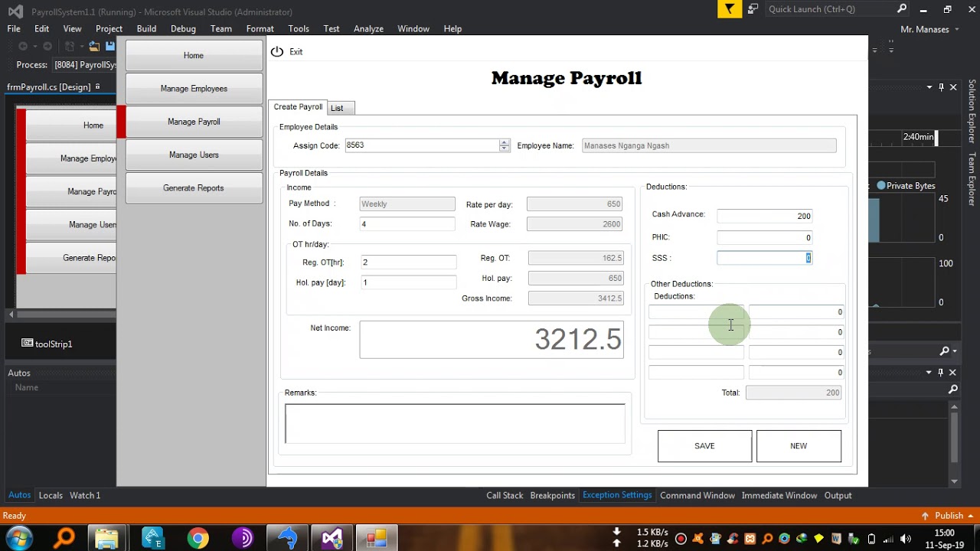Viewport: 980px width, 551px height.
Task: Click the Publish up-arrow icon in the status bar
Action: [x=925, y=516]
